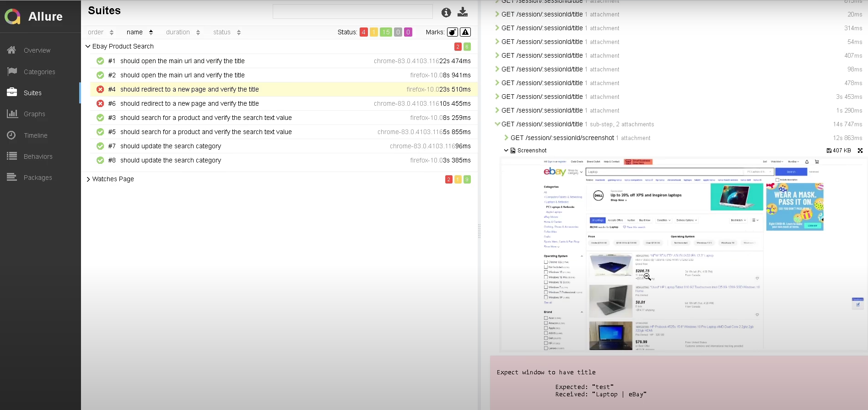Click the eBay screenshot preview image
This screenshot has width=868, height=410.
point(683,254)
